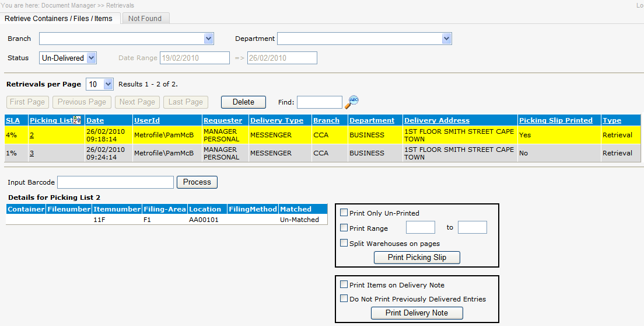The height and width of the screenshot is (326, 644).
Task: Click the Find magnifier search icon
Action: [x=352, y=102]
